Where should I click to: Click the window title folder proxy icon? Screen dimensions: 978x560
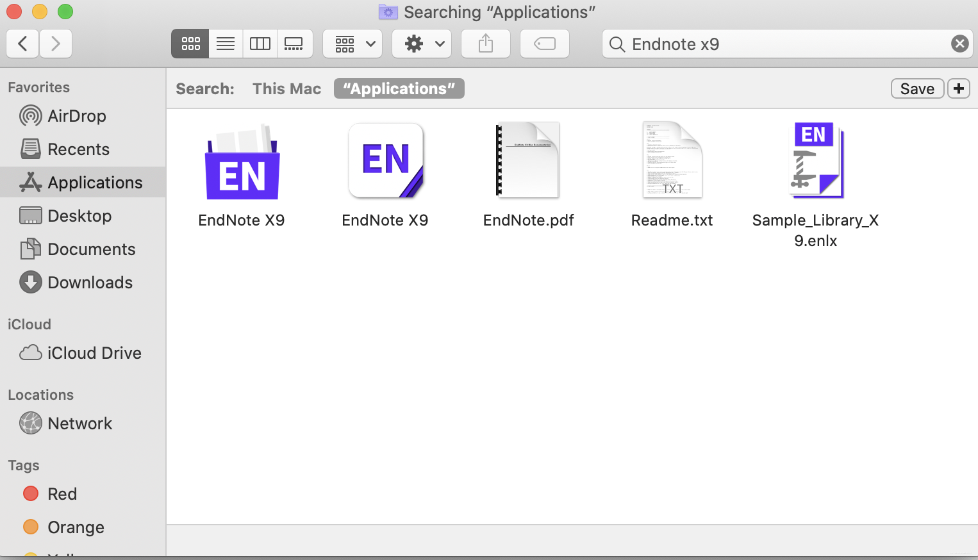[388, 12]
